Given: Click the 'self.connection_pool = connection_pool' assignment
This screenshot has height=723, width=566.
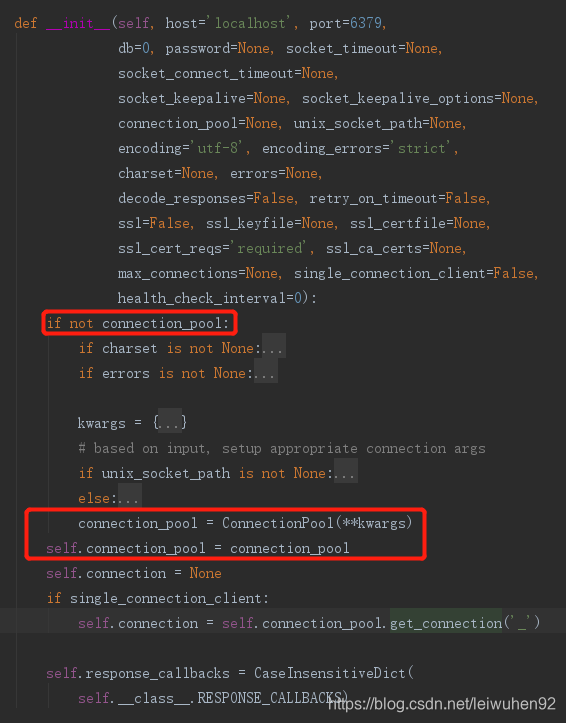Looking at the screenshot, I should (x=198, y=547).
